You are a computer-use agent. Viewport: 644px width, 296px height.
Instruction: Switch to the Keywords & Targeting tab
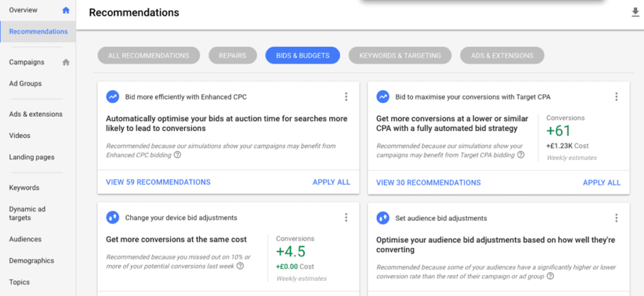pyautogui.click(x=400, y=56)
